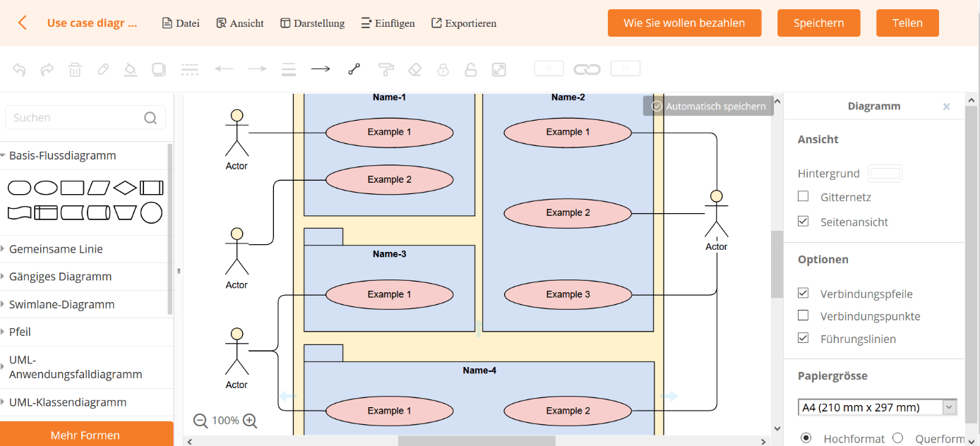
Task: Click the Mehr Formen button
Action: point(85,435)
